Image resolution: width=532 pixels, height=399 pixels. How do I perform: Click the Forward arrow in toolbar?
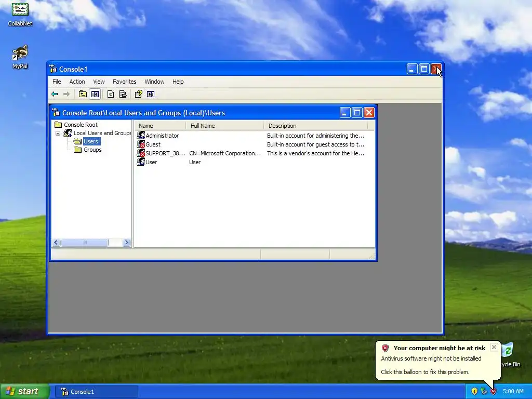pyautogui.click(x=66, y=94)
